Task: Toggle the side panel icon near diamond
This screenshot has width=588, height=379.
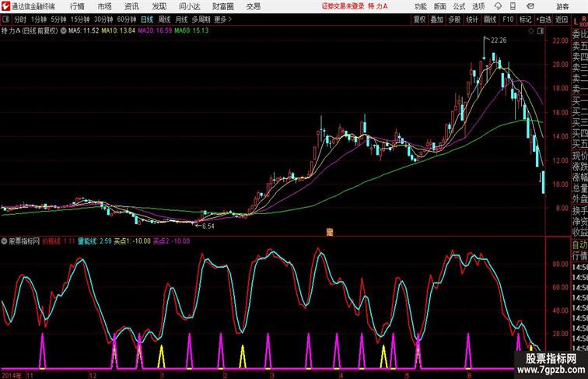Action: tap(541, 31)
